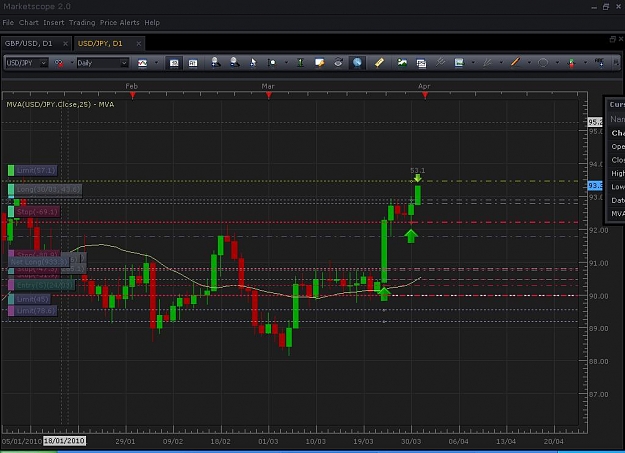Open the Chart menu
The height and width of the screenshot is (453, 625).
coord(29,23)
